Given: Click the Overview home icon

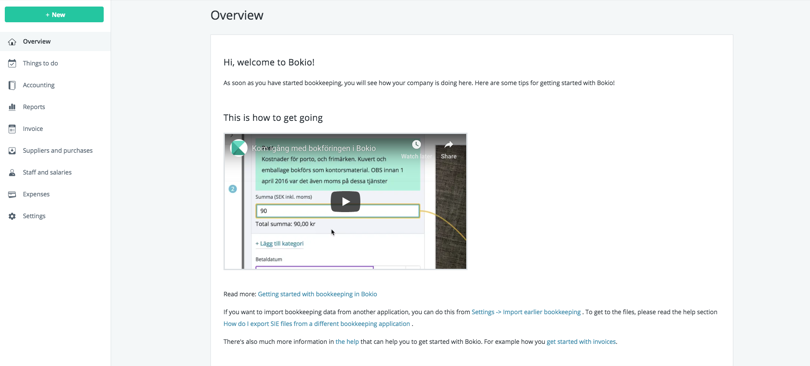Looking at the screenshot, I should click(x=12, y=42).
